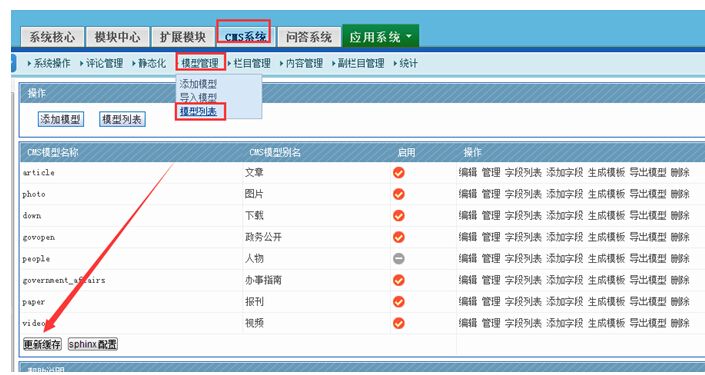Image resolution: width=705 pixels, height=375 pixels.
Task: Expand the 应用系统 dropdown arrow
Action: [x=409, y=36]
